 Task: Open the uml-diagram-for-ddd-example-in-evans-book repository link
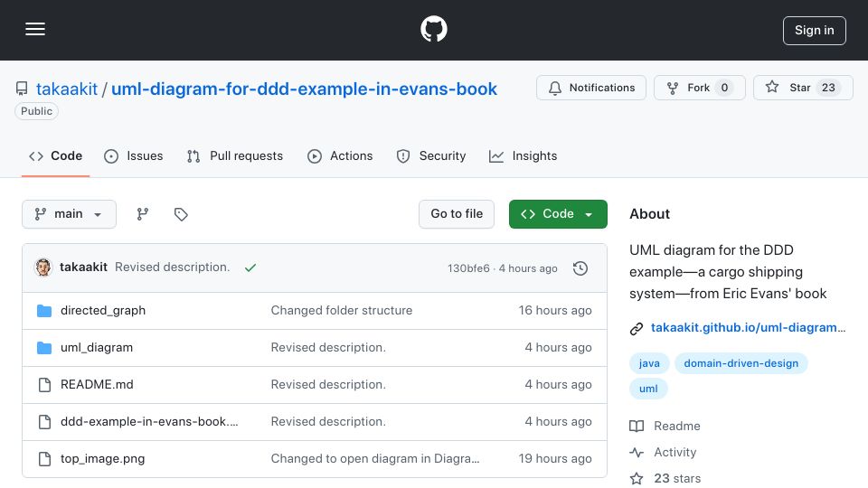(x=304, y=89)
